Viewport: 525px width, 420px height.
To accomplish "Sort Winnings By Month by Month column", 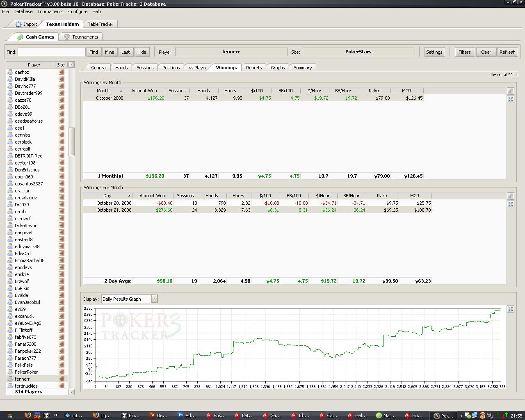I will click(x=103, y=91).
